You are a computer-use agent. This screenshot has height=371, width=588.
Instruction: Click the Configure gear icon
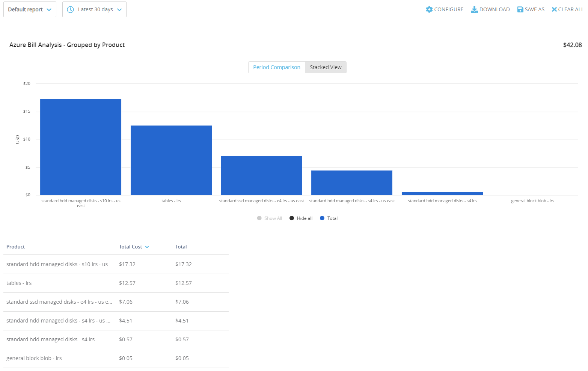point(429,9)
